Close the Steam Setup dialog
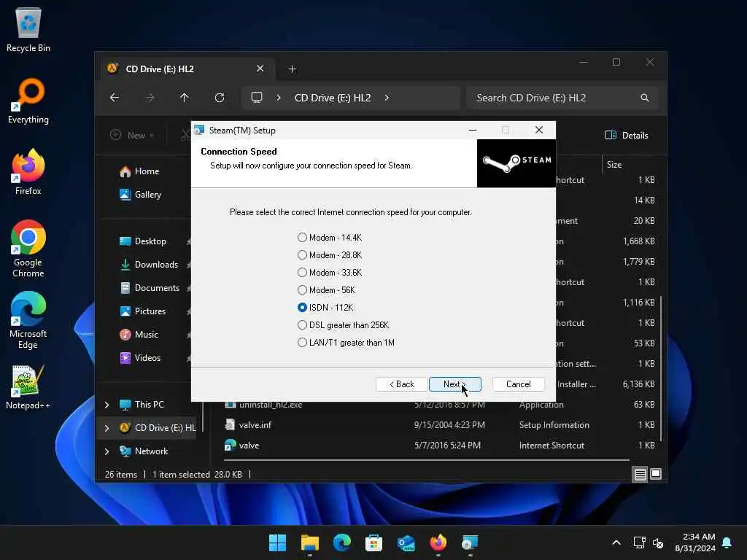The width and height of the screenshot is (747, 560). (x=539, y=130)
